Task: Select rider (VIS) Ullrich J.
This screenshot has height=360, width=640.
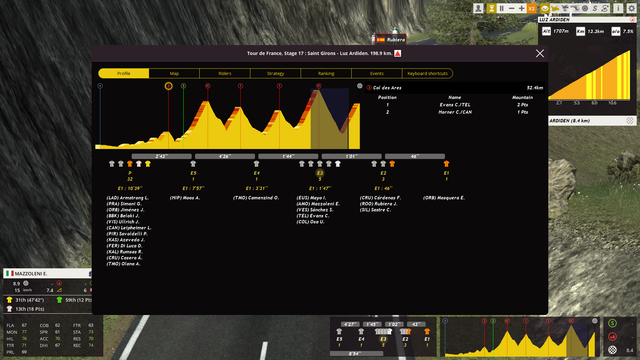Action: click(123, 222)
